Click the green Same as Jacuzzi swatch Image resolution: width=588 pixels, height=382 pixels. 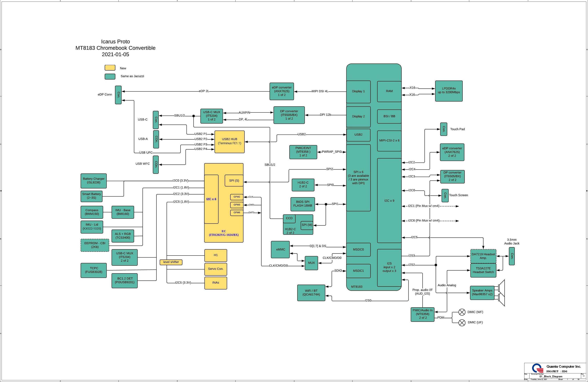(x=110, y=76)
